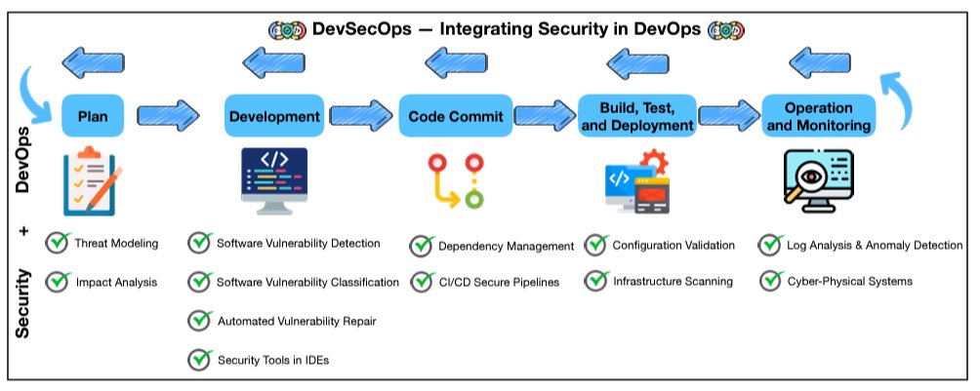Click the curved arrow leading into the Plan box
This screenshot has height=391, width=980.
[x=35, y=97]
